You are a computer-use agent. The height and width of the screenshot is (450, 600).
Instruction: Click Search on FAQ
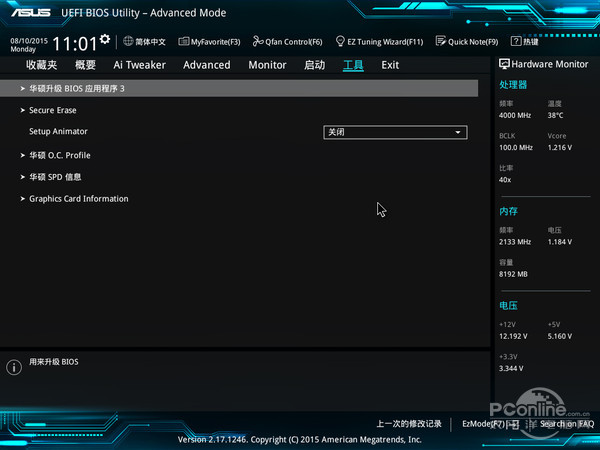pyautogui.click(x=567, y=424)
